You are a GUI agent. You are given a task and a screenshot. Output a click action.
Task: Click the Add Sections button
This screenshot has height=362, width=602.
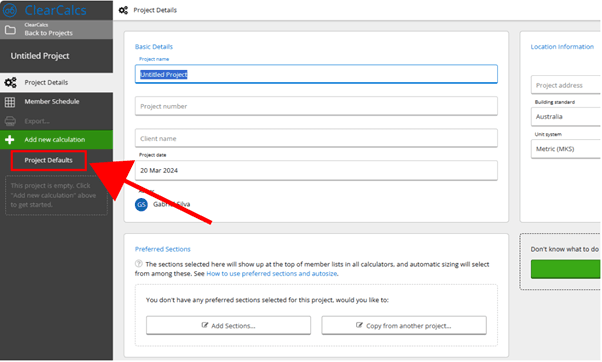tap(228, 326)
